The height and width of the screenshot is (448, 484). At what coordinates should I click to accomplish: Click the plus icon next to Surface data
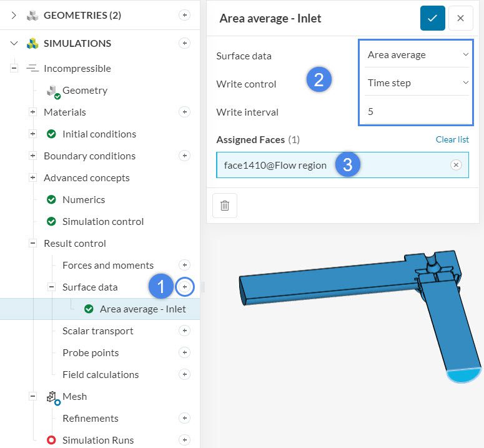(x=185, y=287)
